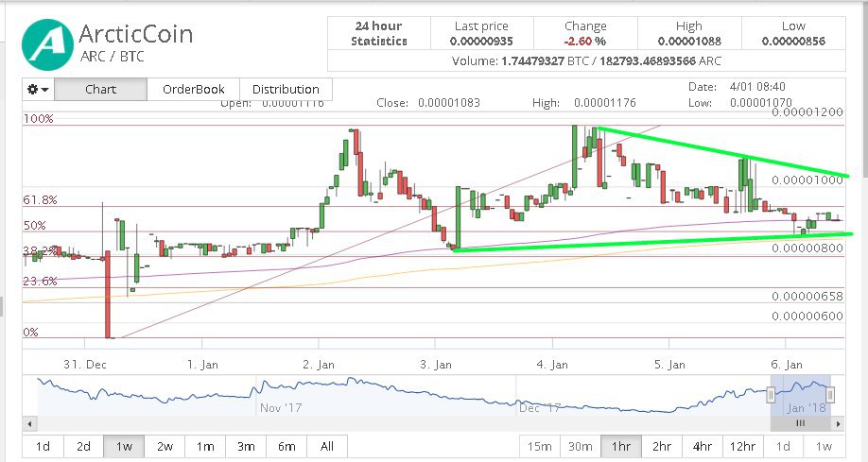
Task: Click the Last price value 0.00000935
Action: [x=481, y=41]
